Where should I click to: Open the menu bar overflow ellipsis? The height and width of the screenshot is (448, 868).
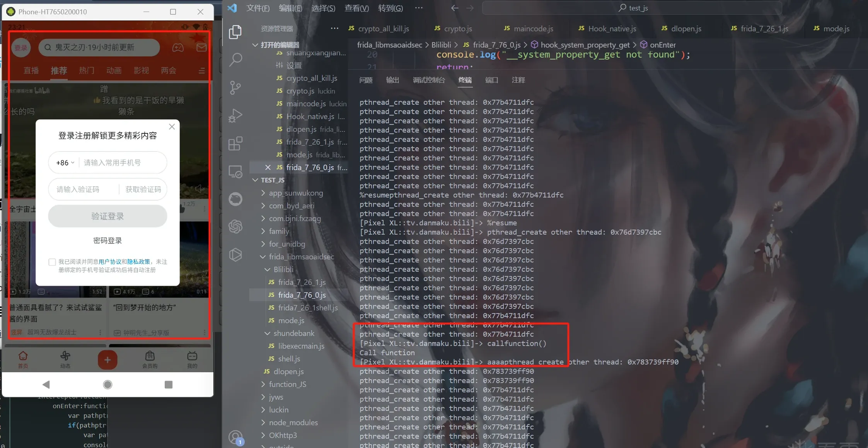pyautogui.click(x=419, y=8)
